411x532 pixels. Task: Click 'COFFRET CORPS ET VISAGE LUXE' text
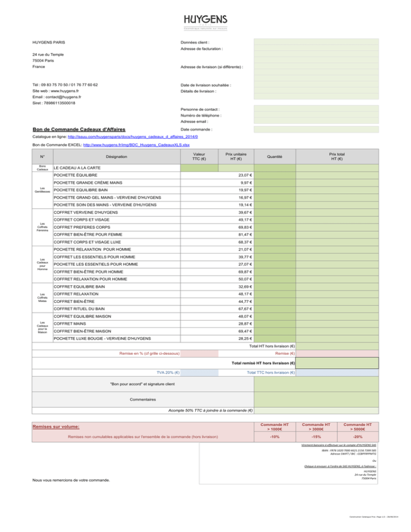87,242
